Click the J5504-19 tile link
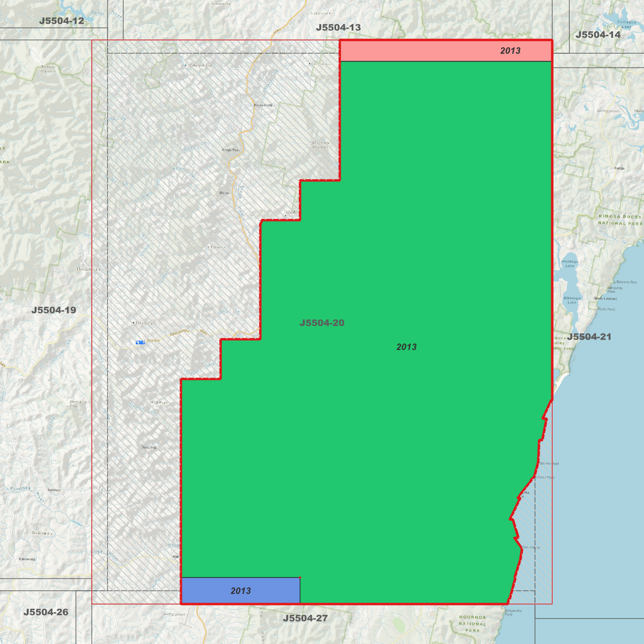Screen dimensions: 644x644 tap(53, 311)
